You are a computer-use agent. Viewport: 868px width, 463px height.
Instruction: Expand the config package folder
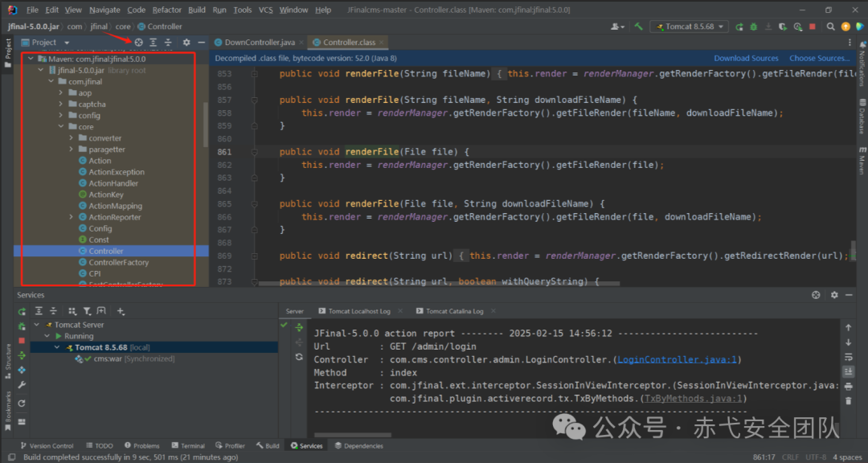click(61, 116)
